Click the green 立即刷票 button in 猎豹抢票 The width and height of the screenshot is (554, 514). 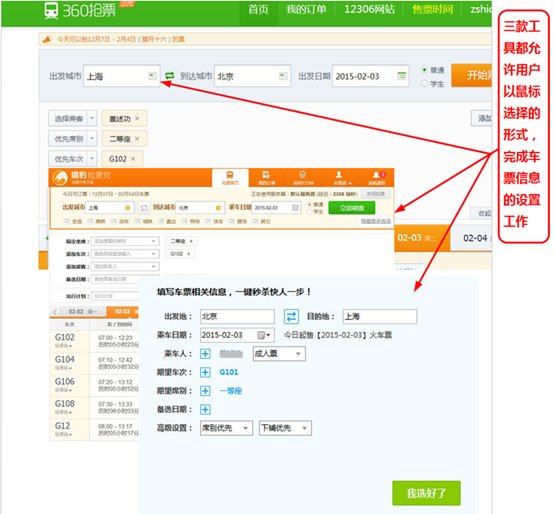[x=352, y=208]
